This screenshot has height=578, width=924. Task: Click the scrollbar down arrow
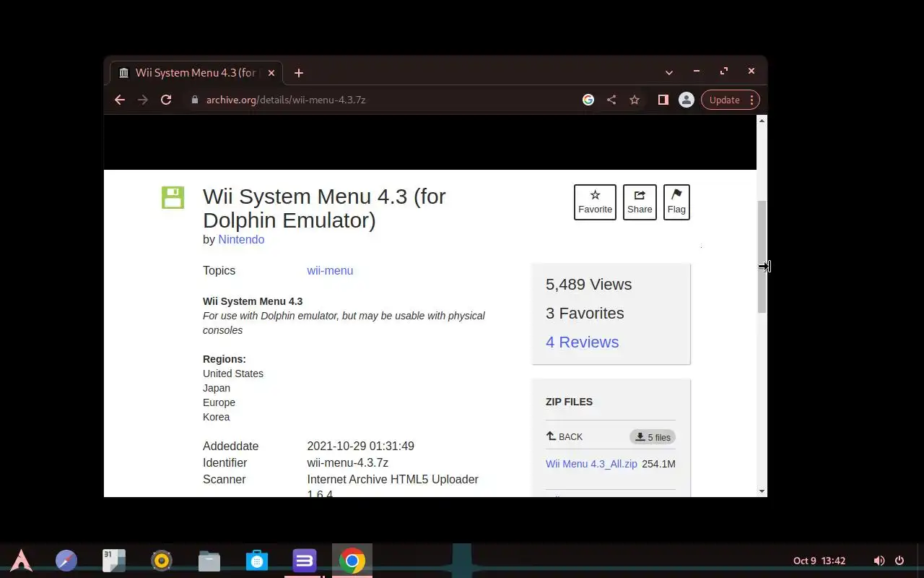pyautogui.click(x=762, y=491)
